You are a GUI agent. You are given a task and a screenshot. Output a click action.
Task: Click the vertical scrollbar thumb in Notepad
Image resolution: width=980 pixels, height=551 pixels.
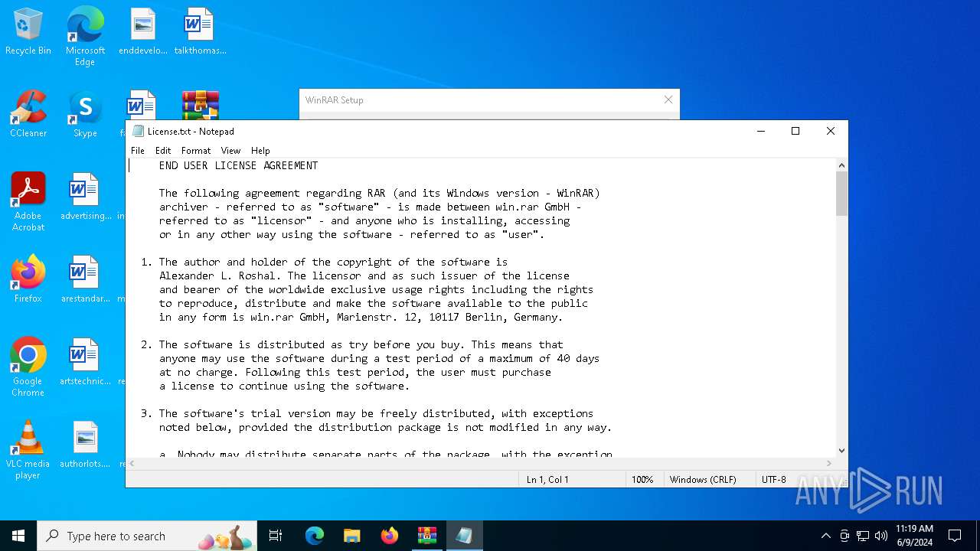click(841, 194)
